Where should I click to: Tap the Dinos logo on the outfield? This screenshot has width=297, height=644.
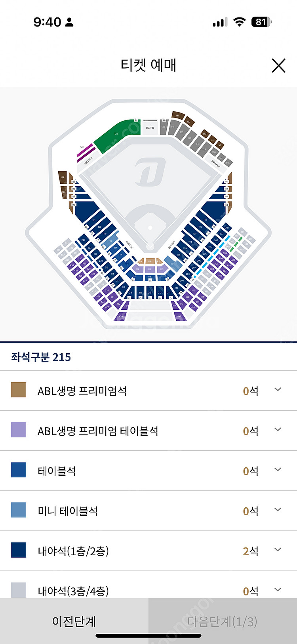coord(150,171)
